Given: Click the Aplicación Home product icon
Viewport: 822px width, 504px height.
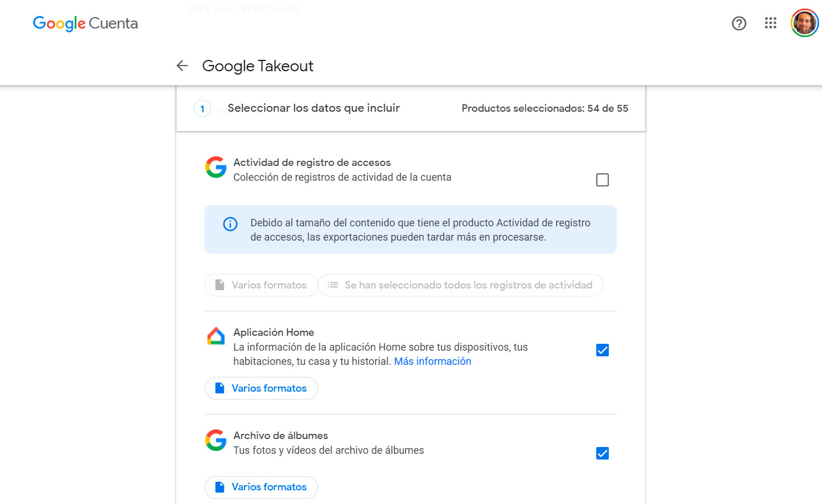Looking at the screenshot, I should (216, 336).
